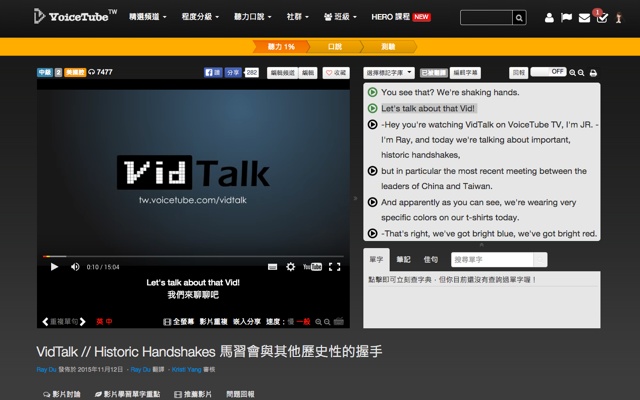Click zoom out icon below the video

[327, 322]
